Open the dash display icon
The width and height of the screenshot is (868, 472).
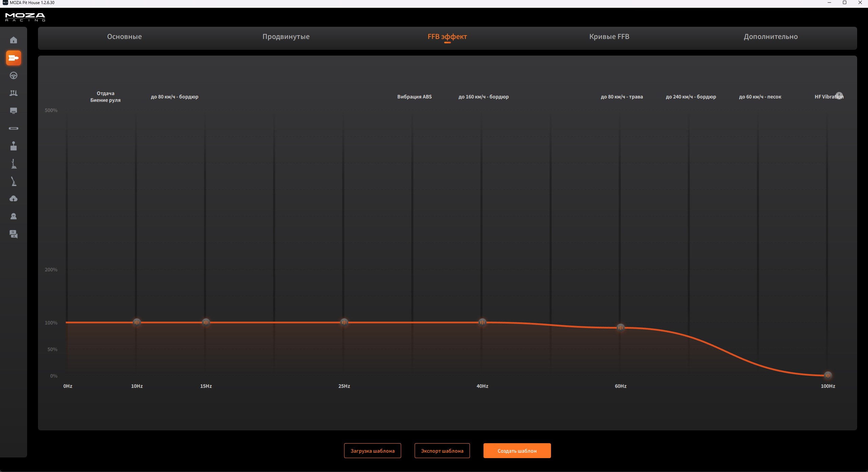point(14,111)
